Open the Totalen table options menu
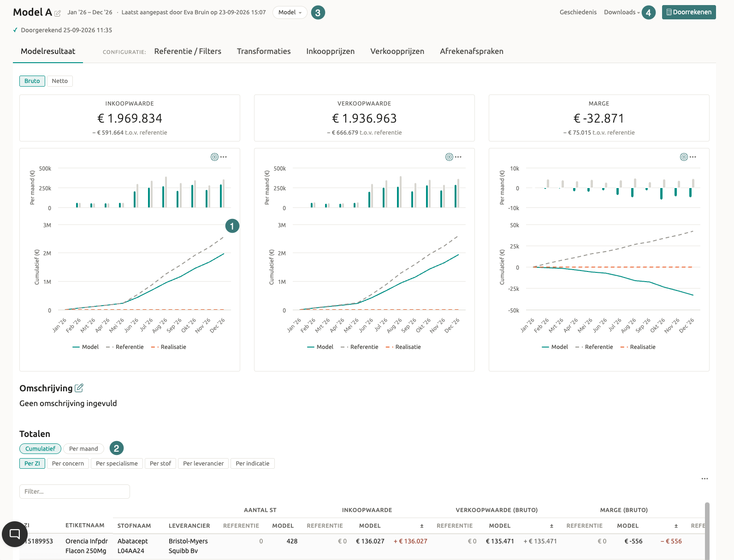The height and width of the screenshot is (560, 734). click(x=704, y=478)
